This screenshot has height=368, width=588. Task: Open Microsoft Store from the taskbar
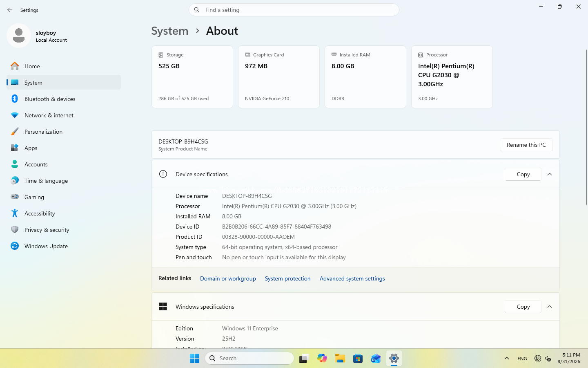click(x=358, y=358)
